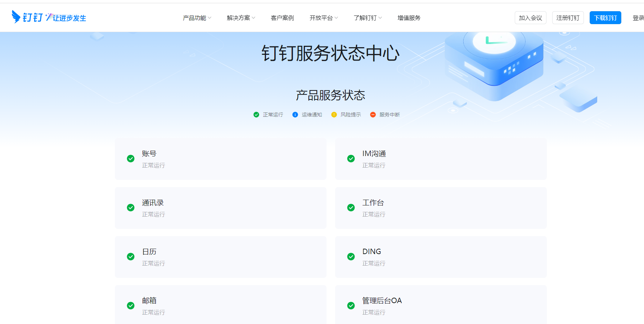Image resolution: width=644 pixels, height=324 pixels.
Task: Select the IM沟通 service name
Action: click(374, 154)
